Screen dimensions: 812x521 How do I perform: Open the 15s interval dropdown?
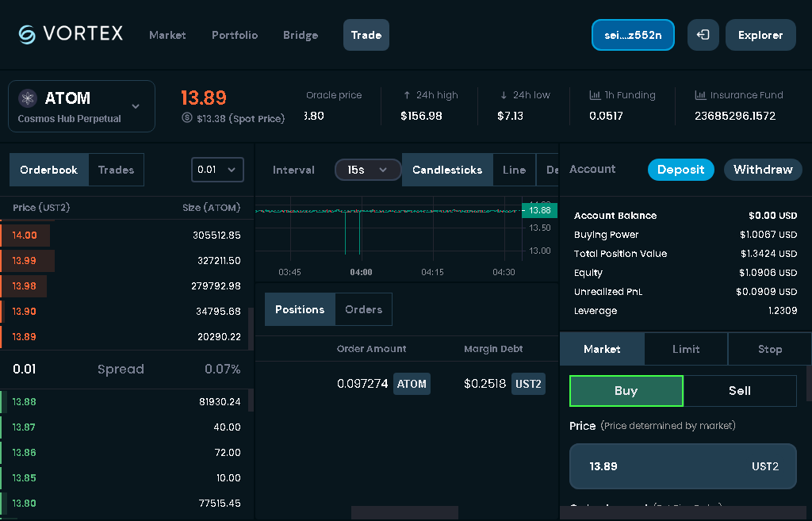pos(368,170)
